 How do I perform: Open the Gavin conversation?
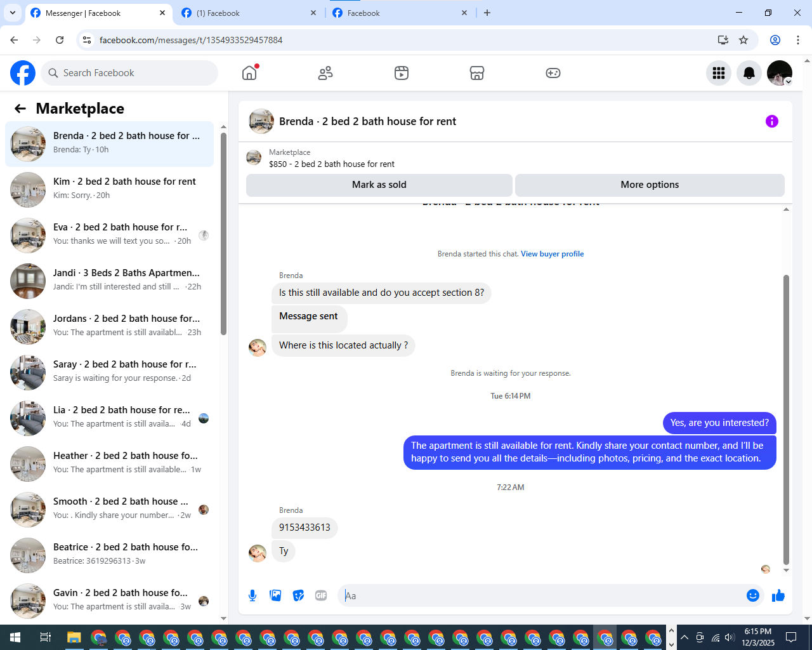click(109, 601)
